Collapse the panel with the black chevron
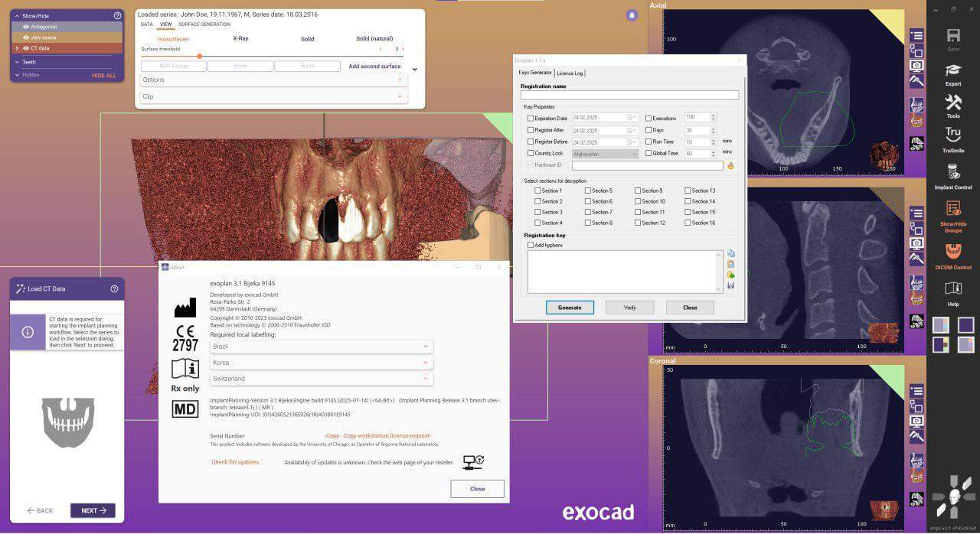 click(x=415, y=69)
